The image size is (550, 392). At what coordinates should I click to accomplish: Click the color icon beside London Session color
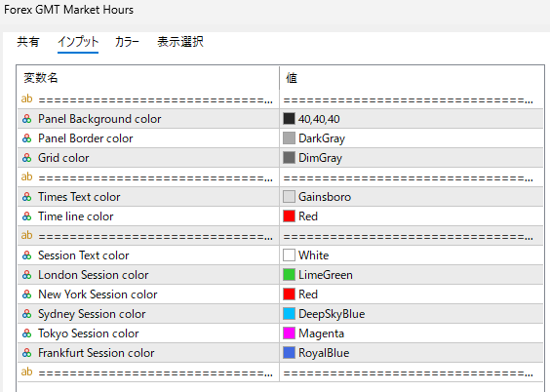26,275
